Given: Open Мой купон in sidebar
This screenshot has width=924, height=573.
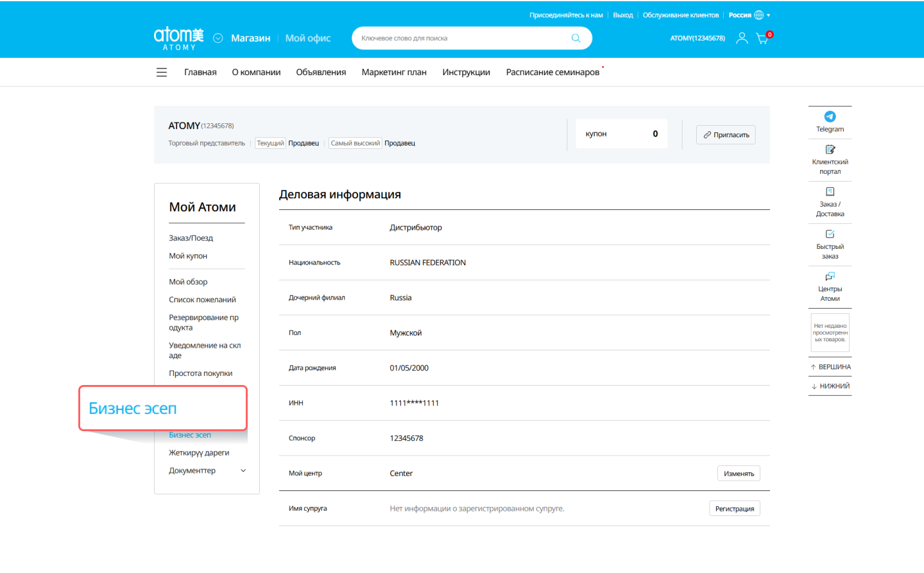Looking at the screenshot, I should 188,256.
